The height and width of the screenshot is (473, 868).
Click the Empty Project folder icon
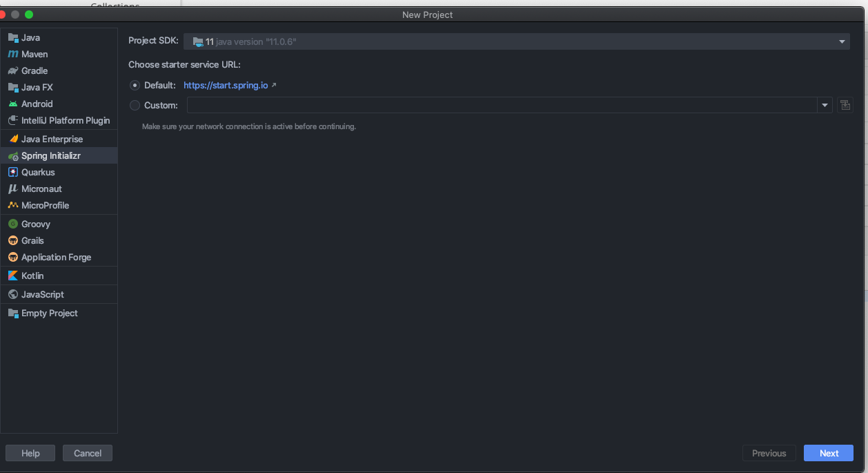click(x=13, y=313)
